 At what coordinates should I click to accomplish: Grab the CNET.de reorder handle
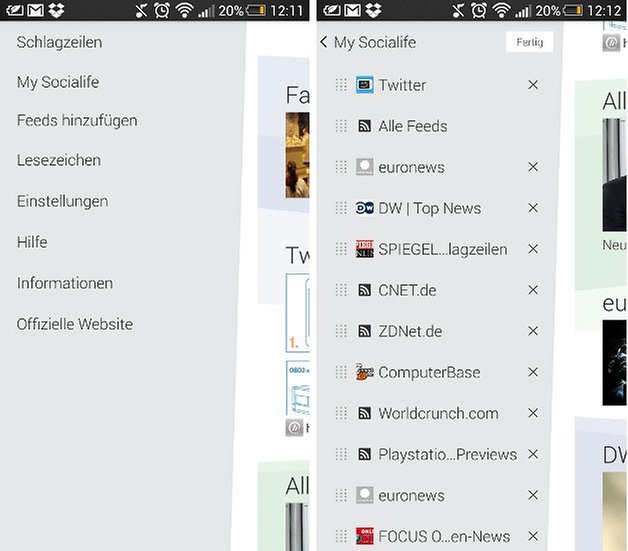point(341,290)
